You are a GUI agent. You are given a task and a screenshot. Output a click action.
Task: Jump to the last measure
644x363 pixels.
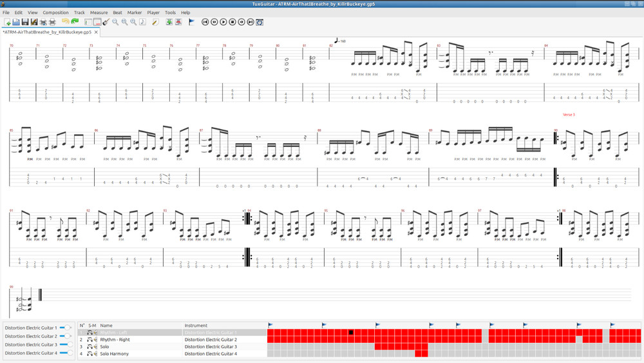tap(251, 22)
